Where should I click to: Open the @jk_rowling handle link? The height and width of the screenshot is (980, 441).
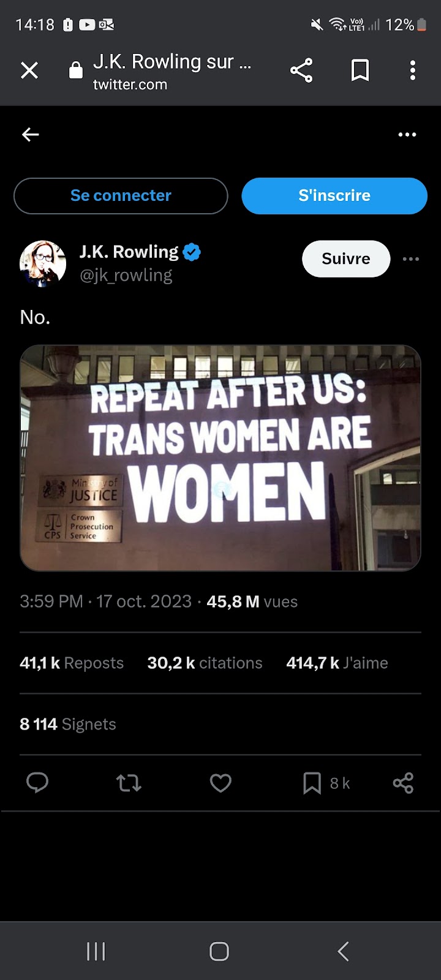pyautogui.click(x=126, y=276)
